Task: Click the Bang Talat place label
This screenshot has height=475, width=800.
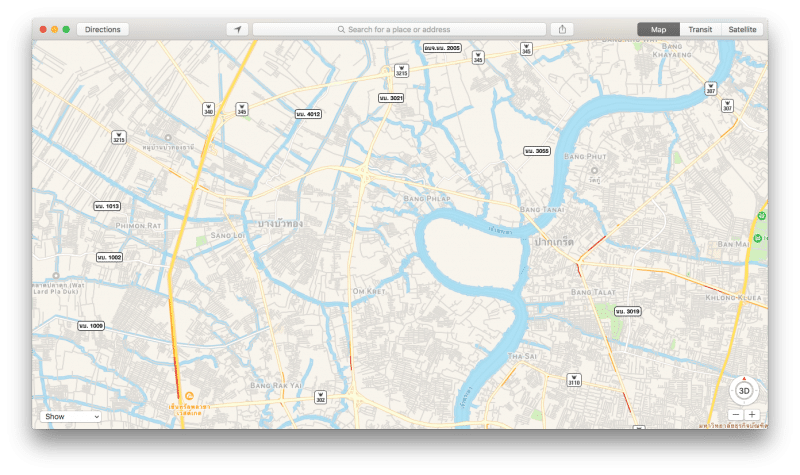Action: [593, 292]
